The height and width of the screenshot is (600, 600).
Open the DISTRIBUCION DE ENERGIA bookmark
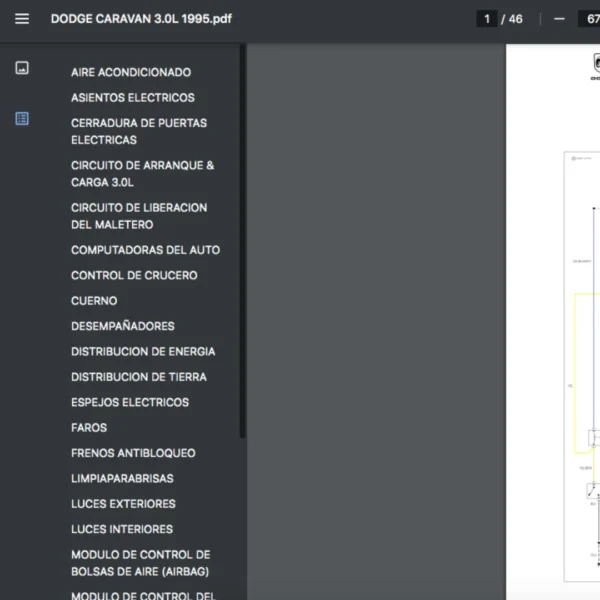pyautogui.click(x=142, y=352)
